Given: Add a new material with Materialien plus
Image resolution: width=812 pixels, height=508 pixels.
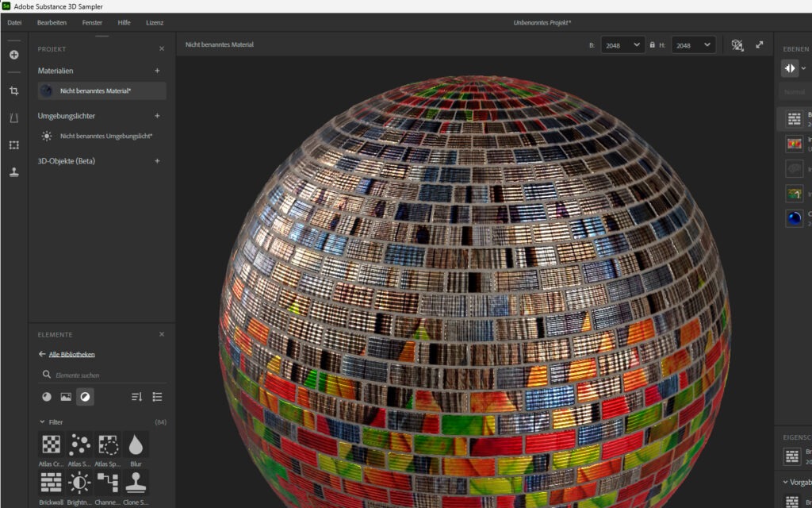Looking at the screenshot, I should tap(157, 71).
